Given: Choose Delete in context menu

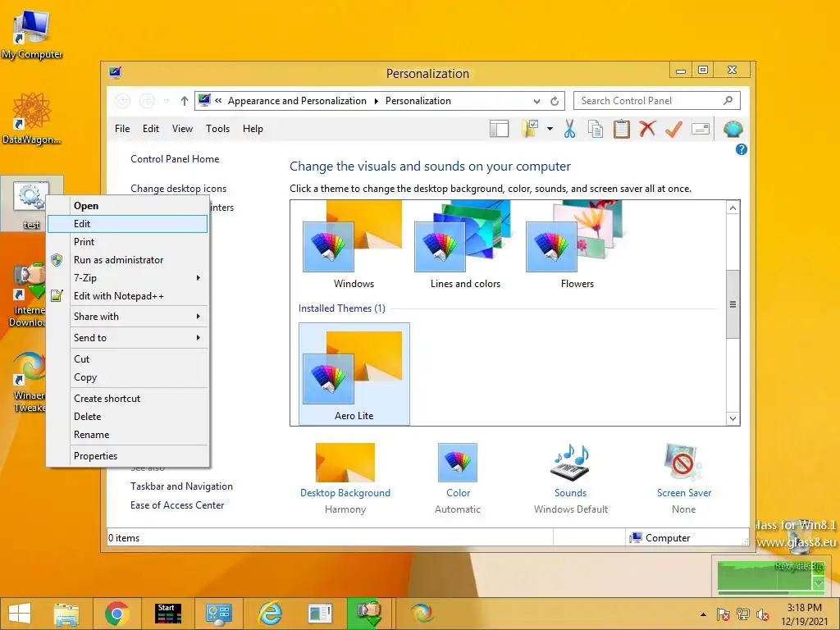Looking at the screenshot, I should coord(127,416).
